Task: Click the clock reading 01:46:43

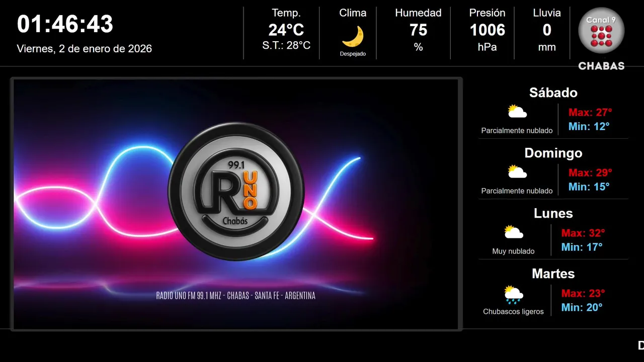Action: tap(65, 24)
